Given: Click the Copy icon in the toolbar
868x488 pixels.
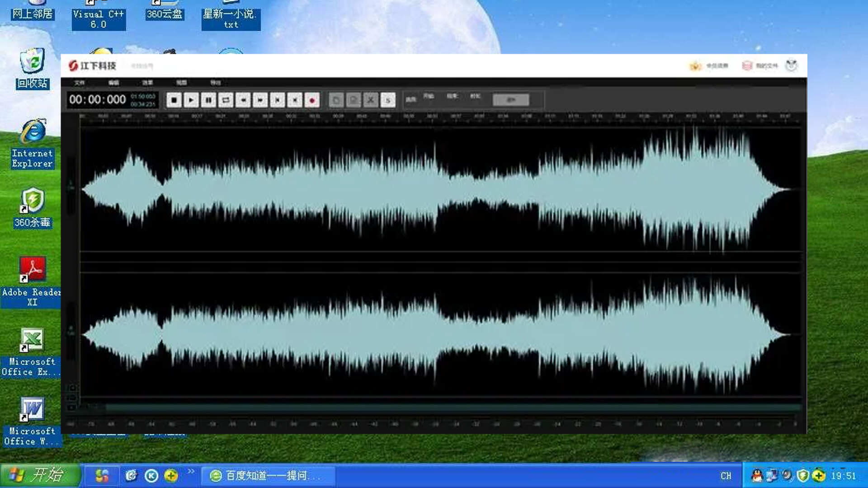Looking at the screenshot, I should pos(336,100).
